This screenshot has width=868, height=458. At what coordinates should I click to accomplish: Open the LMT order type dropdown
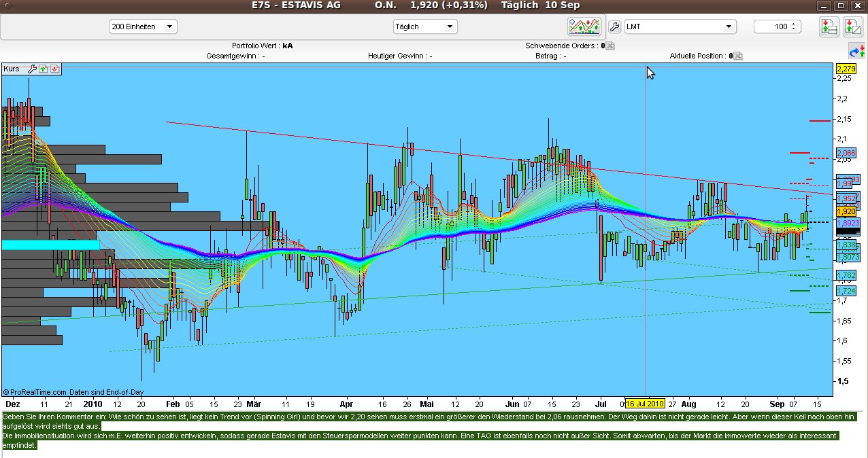680,27
